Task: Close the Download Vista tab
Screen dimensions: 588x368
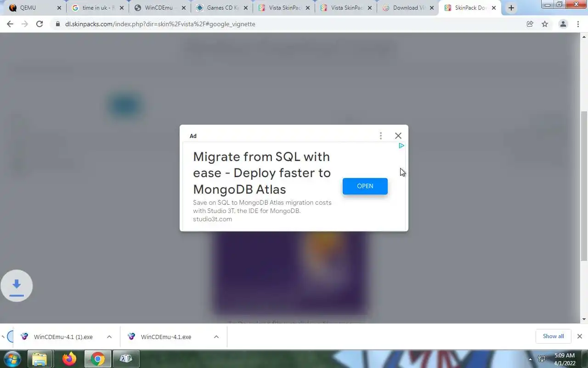Action: click(x=431, y=8)
